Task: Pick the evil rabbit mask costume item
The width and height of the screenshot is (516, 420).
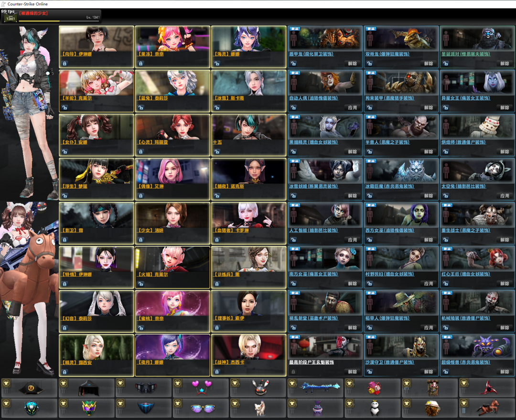Action: (260, 388)
